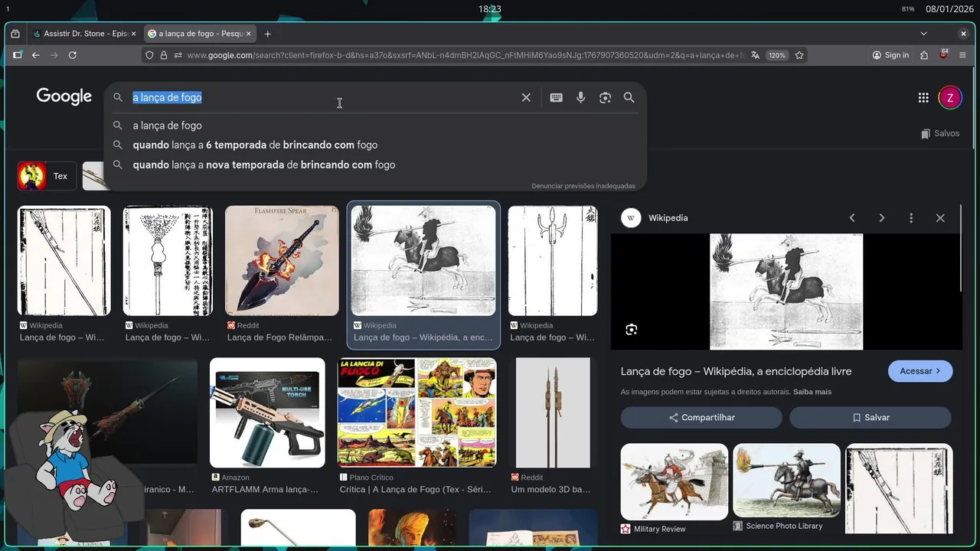The width and height of the screenshot is (980, 551).
Task: Close the Firefox window
Action: click(x=964, y=34)
